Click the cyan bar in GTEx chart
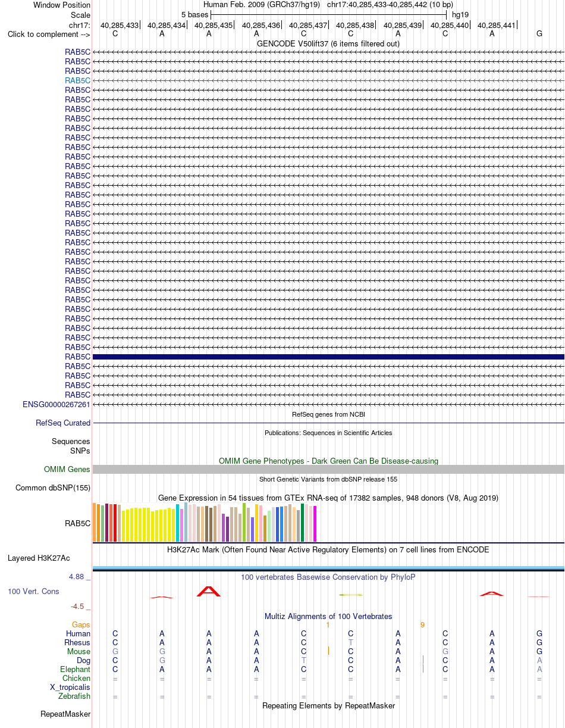 click(x=178, y=523)
